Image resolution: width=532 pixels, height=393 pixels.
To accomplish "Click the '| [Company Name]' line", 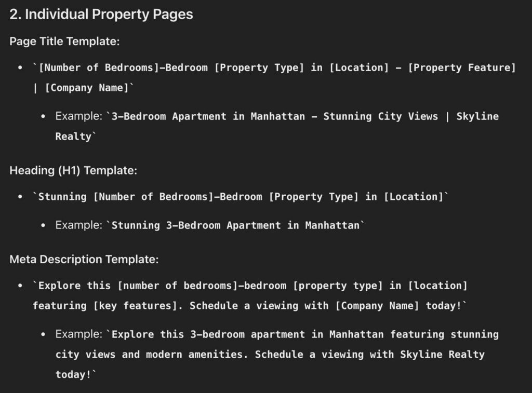I will [x=84, y=88].
